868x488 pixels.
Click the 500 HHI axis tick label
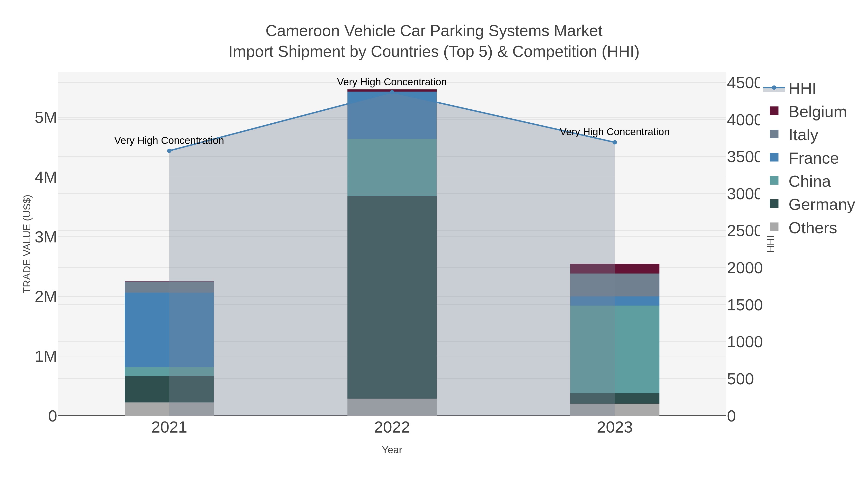pos(740,379)
